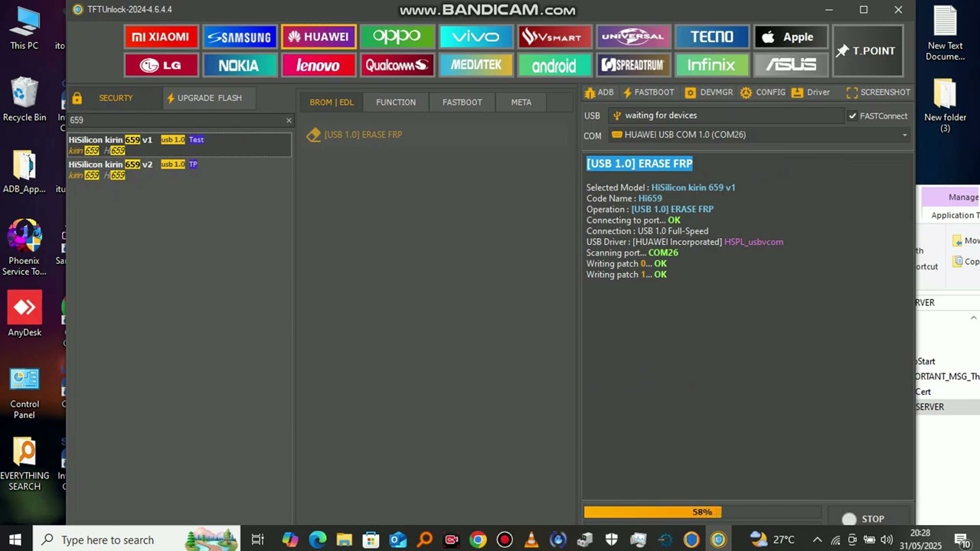The image size is (980, 551).
Task: Open the FUNCTION tab
Action: click(396, 102)
